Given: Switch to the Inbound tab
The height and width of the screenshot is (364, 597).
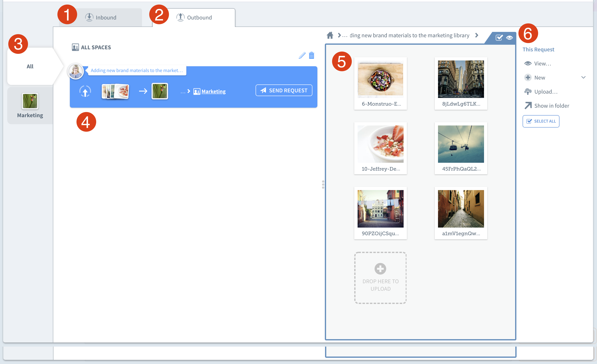Looking at the screenshot, I should pos(101,17).
